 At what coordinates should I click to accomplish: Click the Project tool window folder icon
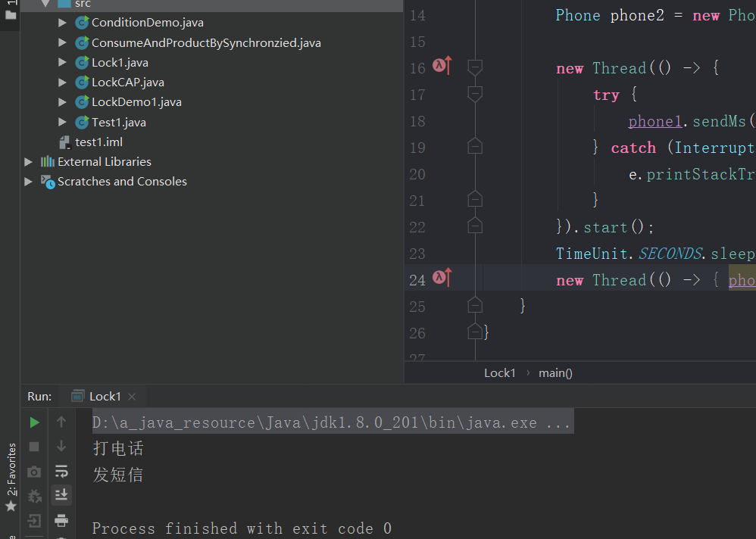pyautogui.click(x=11, y=15)
